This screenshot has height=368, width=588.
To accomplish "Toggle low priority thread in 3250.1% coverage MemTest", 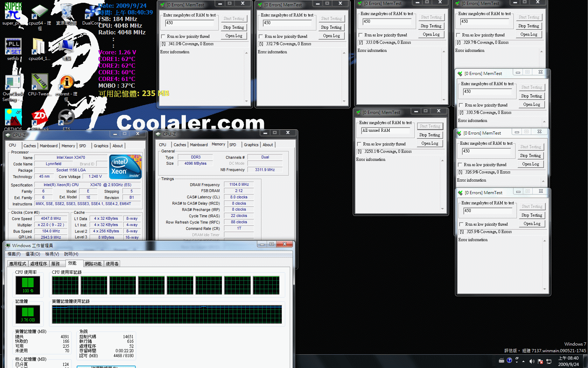I will (359, 144).
